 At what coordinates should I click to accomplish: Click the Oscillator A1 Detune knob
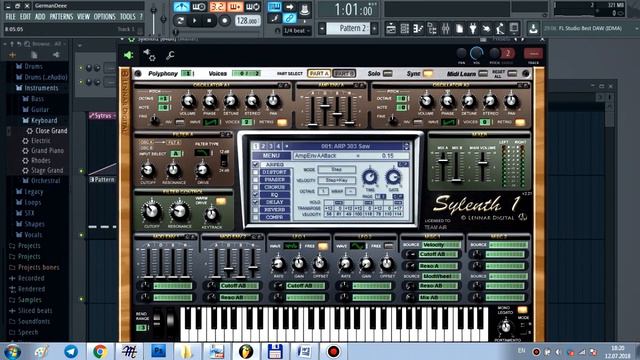click(x=231, y=102)
